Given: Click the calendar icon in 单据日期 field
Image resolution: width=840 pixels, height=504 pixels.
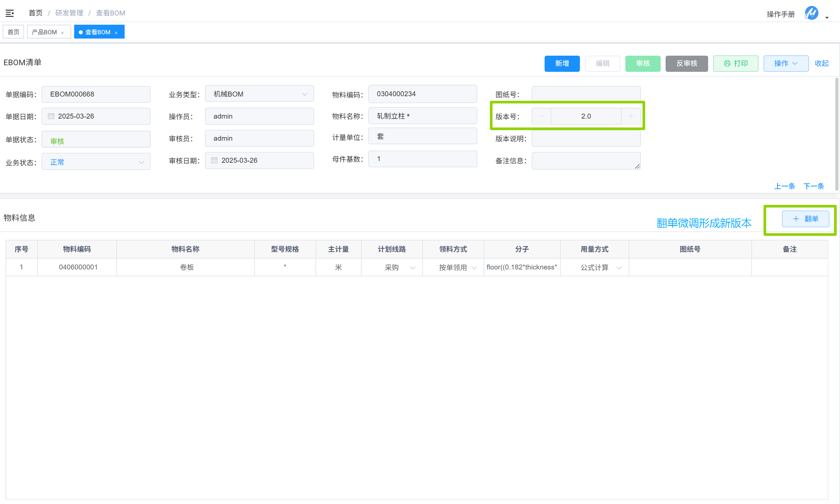Looking at the screenshot, I should click(x=51, y=116).
